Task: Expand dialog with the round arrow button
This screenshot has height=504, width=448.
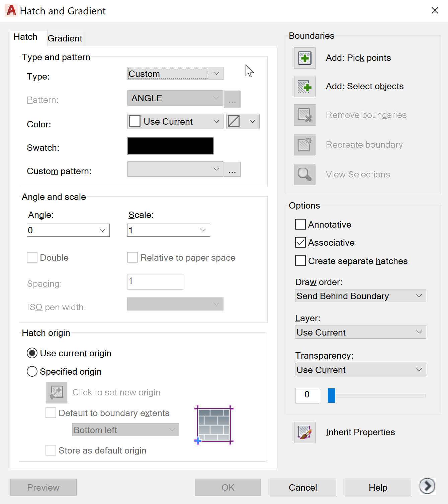Action: coord(427,486)
